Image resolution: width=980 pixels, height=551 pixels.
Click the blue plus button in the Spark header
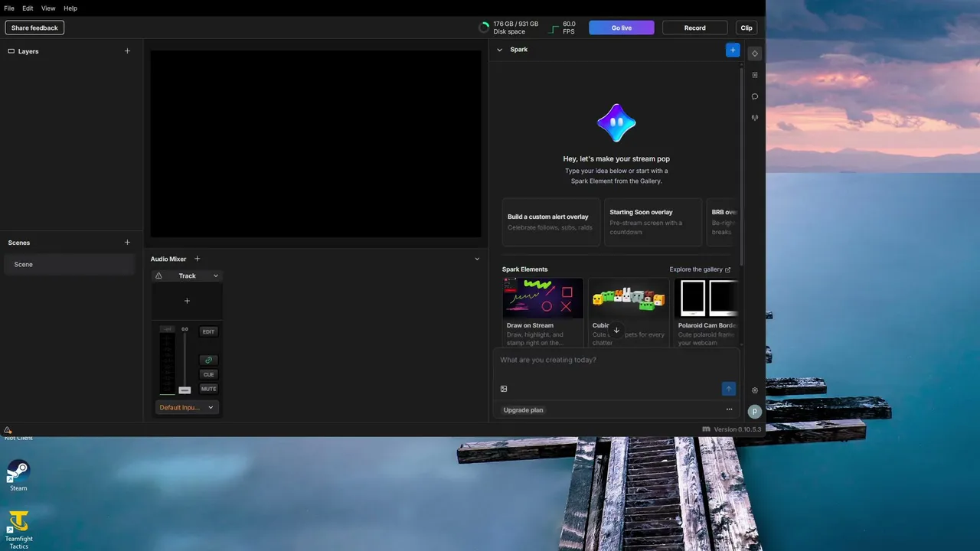tap(733, 50)
